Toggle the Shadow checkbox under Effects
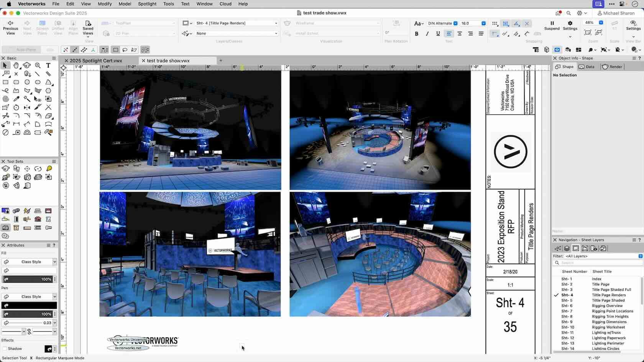Screen dimensions: 644x362 (x=5, y=349)
